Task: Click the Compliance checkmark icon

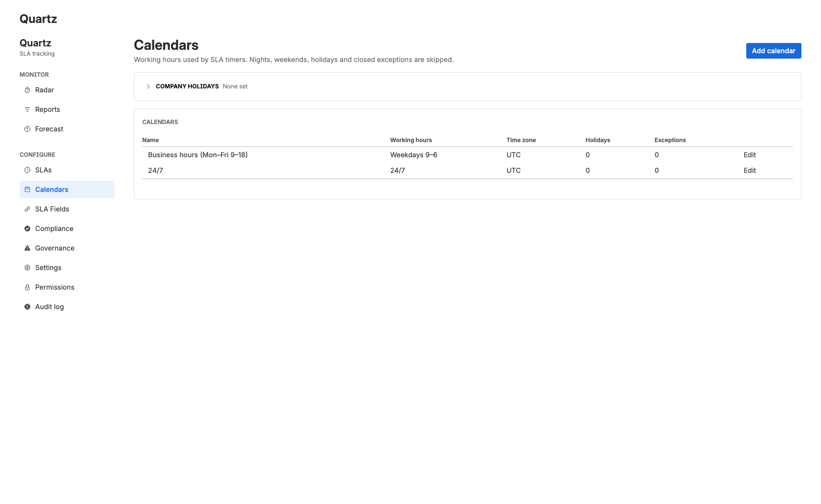Action: pos(27,229)
